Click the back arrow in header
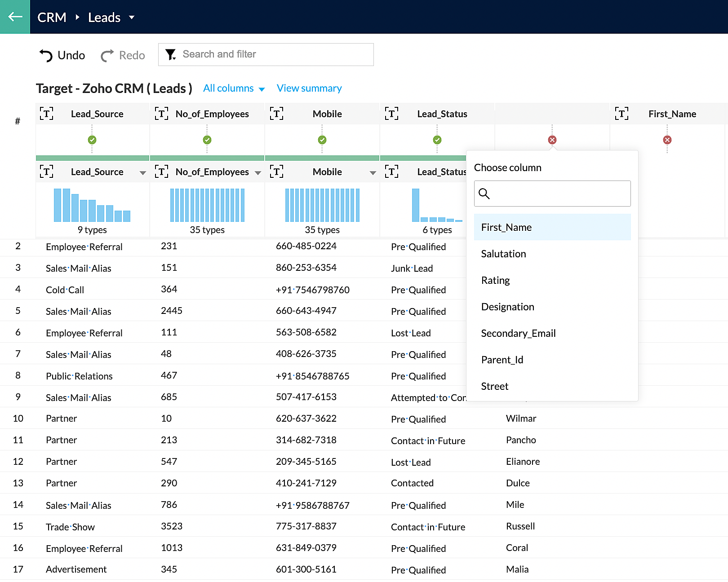Screen dimensions: 728x582 coord(15,17)
